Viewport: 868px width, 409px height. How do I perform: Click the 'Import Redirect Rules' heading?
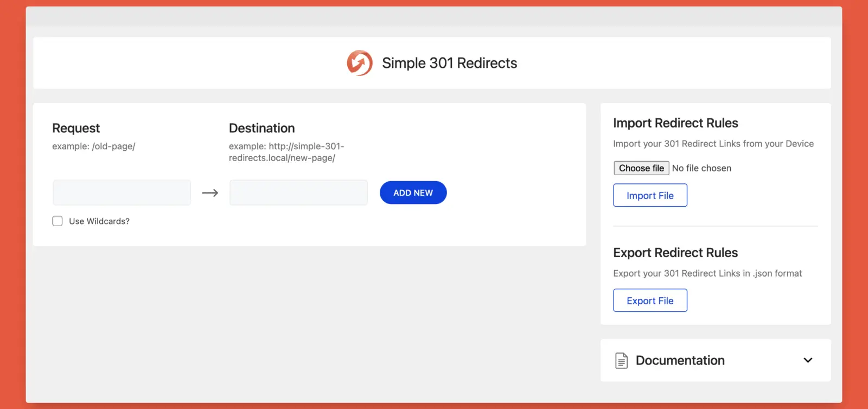click(x=675, y=123)
